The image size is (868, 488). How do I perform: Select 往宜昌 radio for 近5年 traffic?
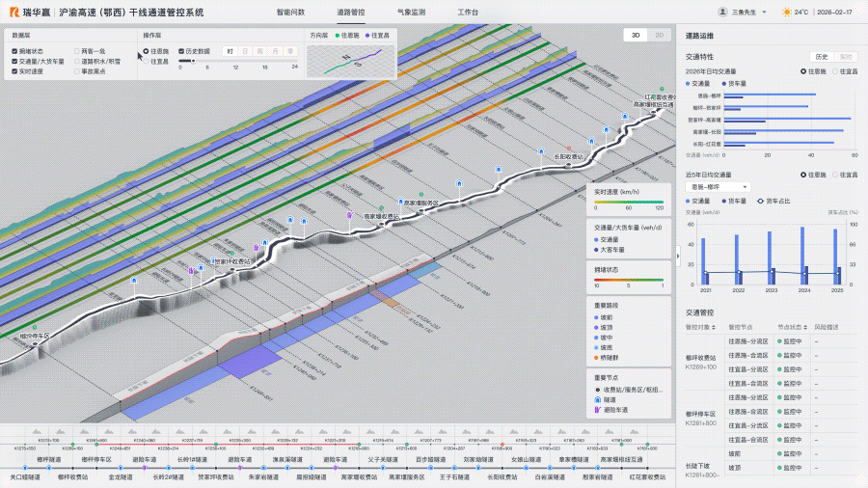coord(835,175)
